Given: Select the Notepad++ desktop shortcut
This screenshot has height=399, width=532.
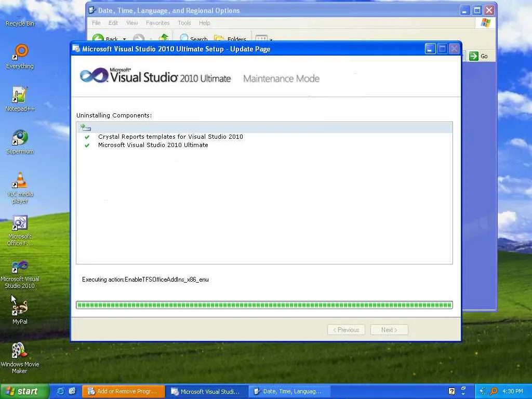Looking at the screenshot, I should pyautogui.click(x=20, y=99).
